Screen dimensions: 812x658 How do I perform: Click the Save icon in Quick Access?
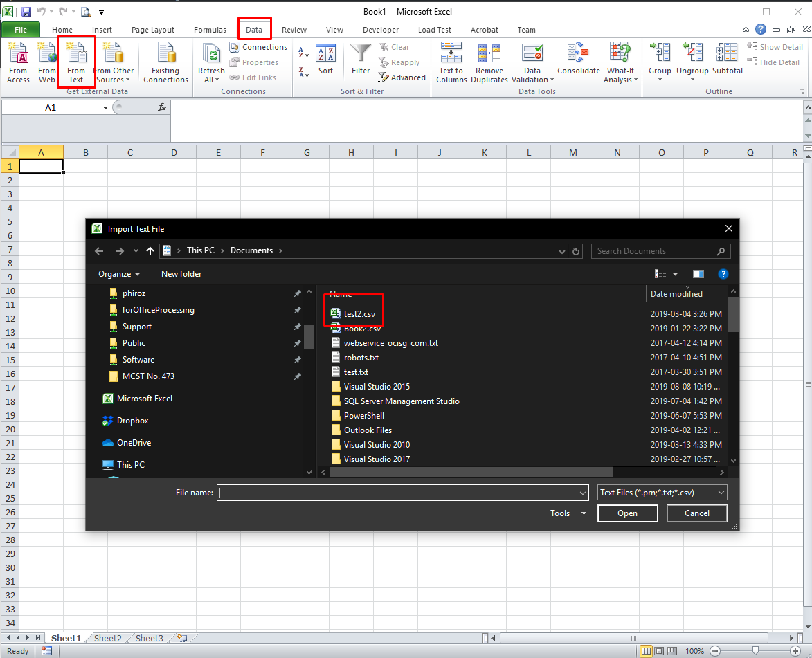coord(26,11)
